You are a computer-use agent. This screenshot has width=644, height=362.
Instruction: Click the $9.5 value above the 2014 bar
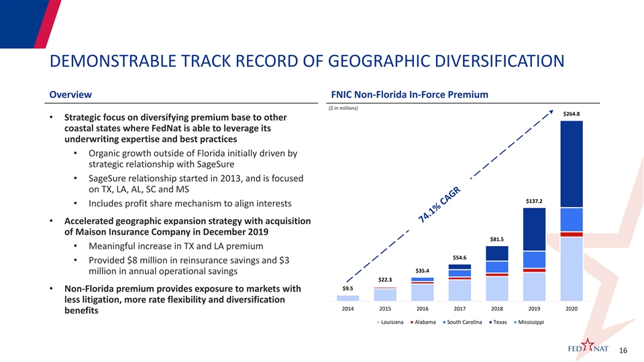click(x=347, y=288)
